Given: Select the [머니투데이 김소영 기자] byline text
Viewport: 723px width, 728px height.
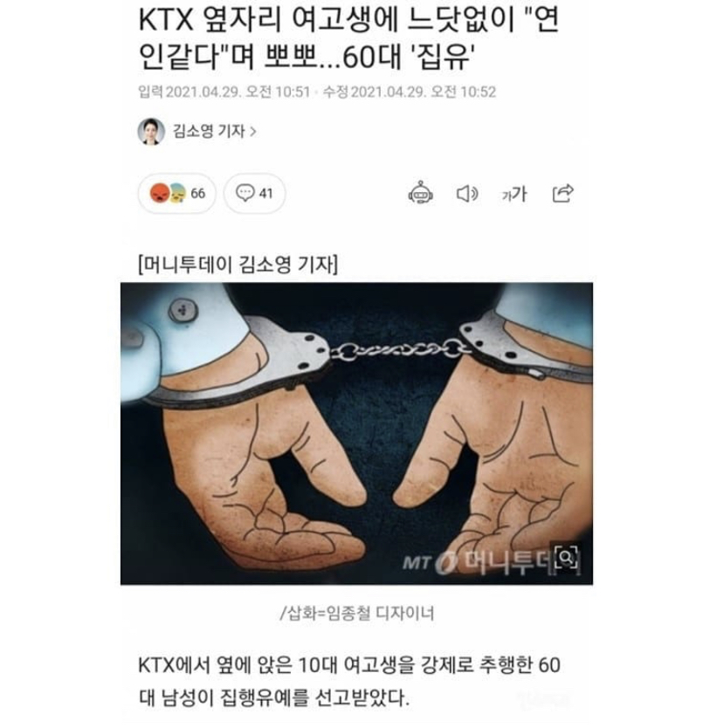Looking at the screenshot, I should click(x=238, y=264).
